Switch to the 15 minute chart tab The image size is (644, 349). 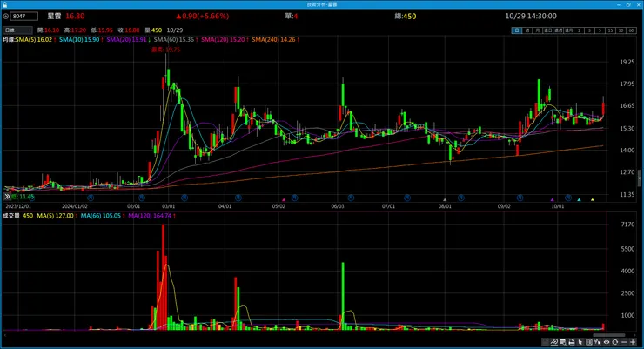611,30
